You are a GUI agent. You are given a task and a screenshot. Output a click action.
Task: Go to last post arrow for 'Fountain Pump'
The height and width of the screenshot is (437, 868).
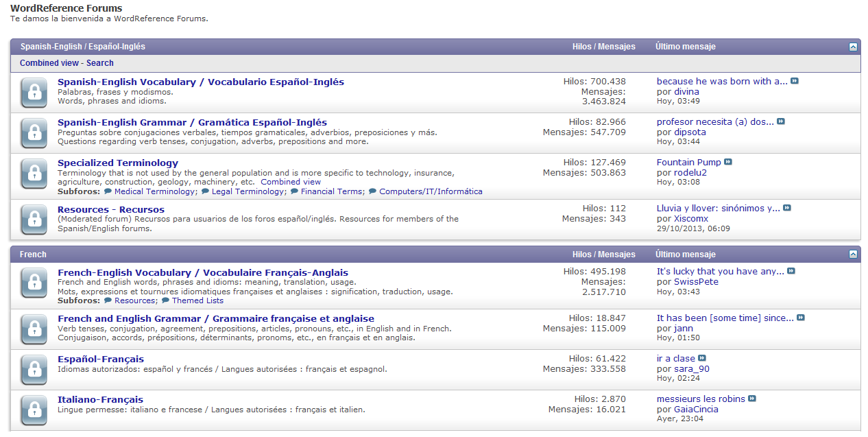(x=728, y=162)
